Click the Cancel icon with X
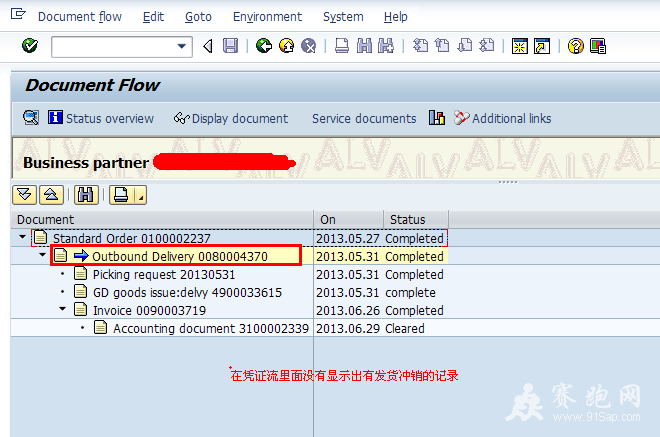The width and height of the screenshot is (660, 437). coord(309,46)
